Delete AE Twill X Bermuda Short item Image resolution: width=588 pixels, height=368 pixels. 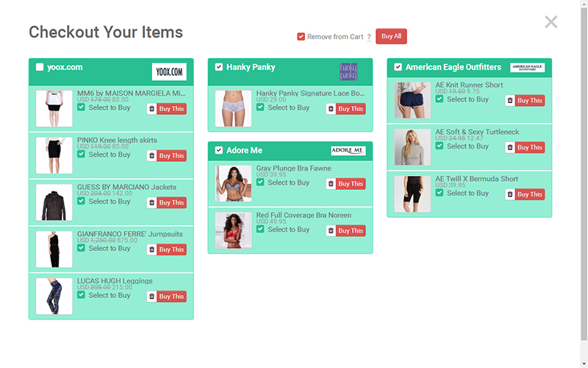[x=510, y=194]
